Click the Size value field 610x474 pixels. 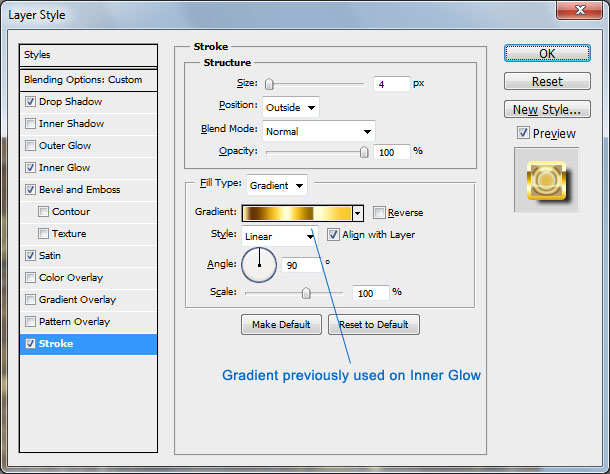click(x=391, y=84)
